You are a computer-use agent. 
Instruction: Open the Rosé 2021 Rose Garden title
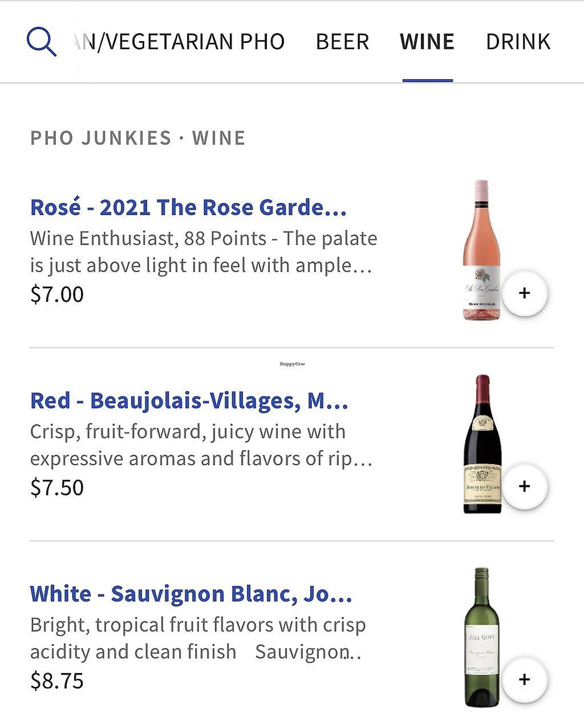188,208
